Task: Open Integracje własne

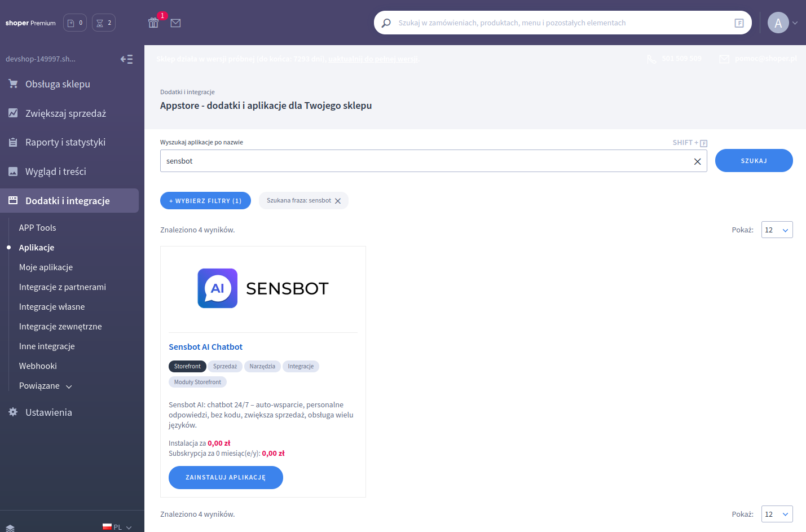Action: click(52, 307)
